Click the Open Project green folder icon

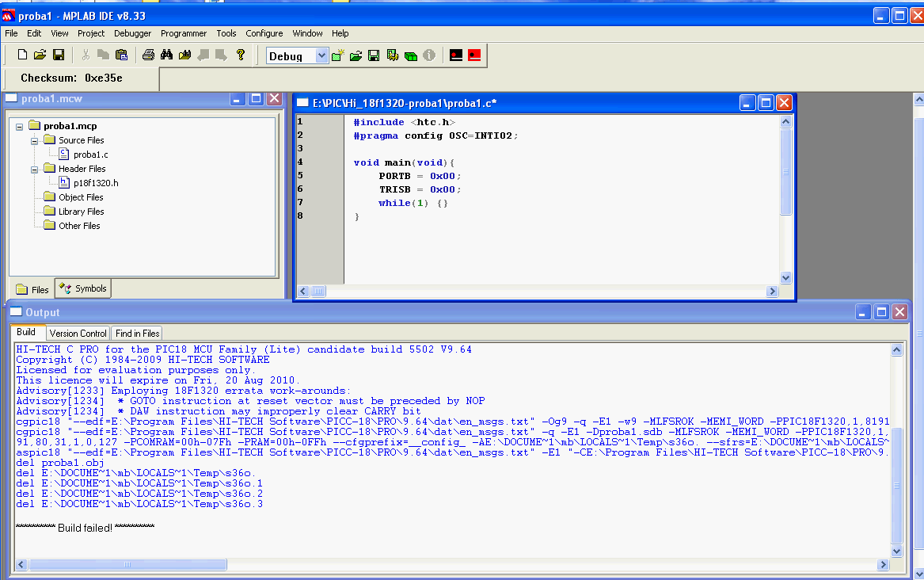(x=356, y=55)
